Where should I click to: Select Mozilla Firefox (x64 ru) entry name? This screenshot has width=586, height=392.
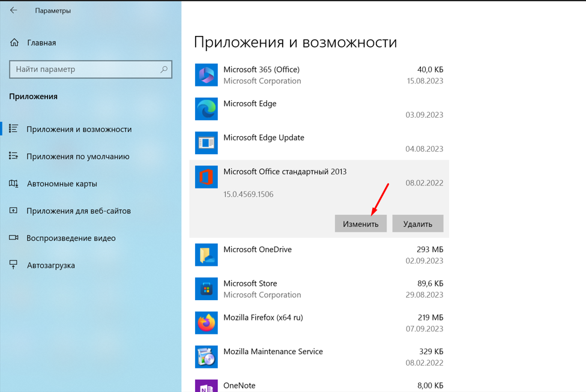pos(263,318)
